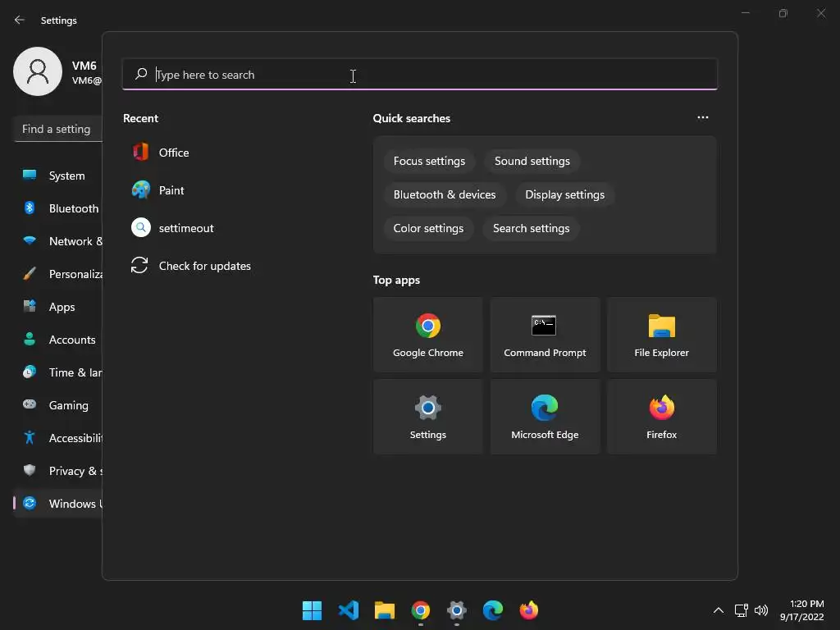The image size is (840, 630).
Task: Launch Firefox from Top apps
Action: coord(662,417)
